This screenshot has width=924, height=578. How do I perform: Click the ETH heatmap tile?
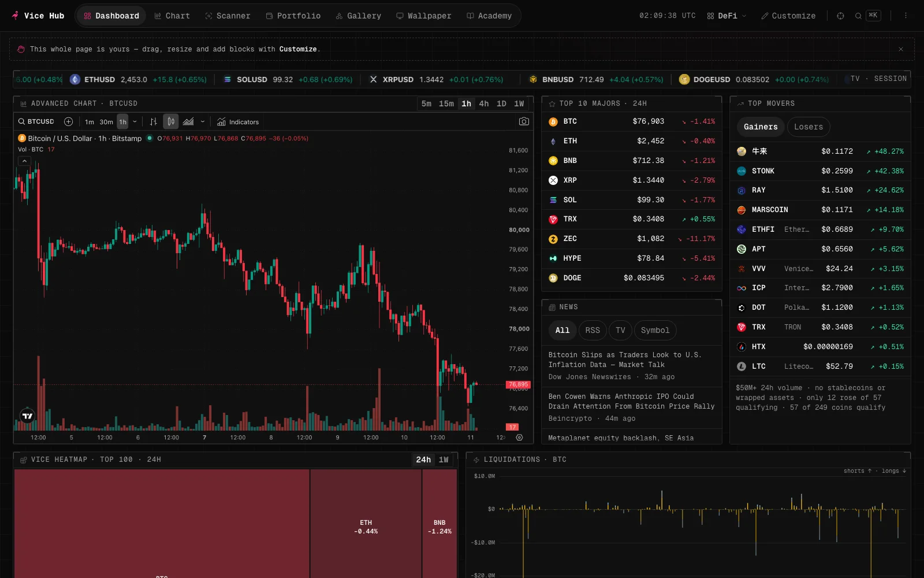[x=366, y=524]
